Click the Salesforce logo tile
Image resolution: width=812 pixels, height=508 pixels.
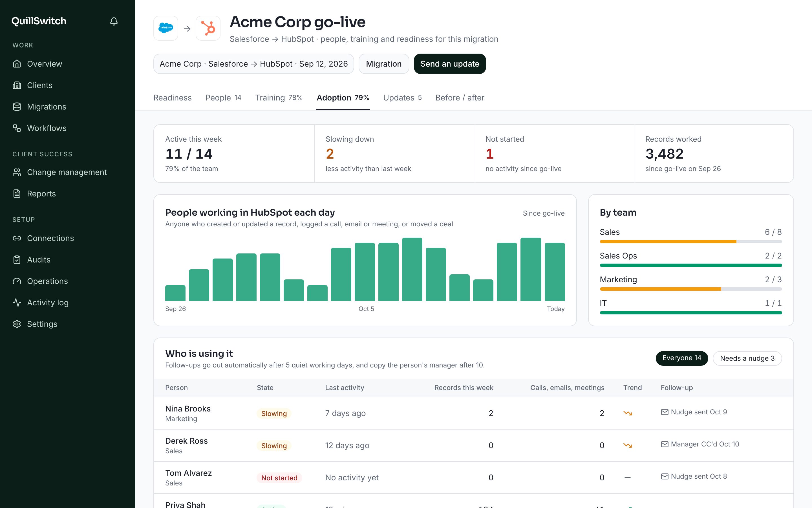click(166, 28)
